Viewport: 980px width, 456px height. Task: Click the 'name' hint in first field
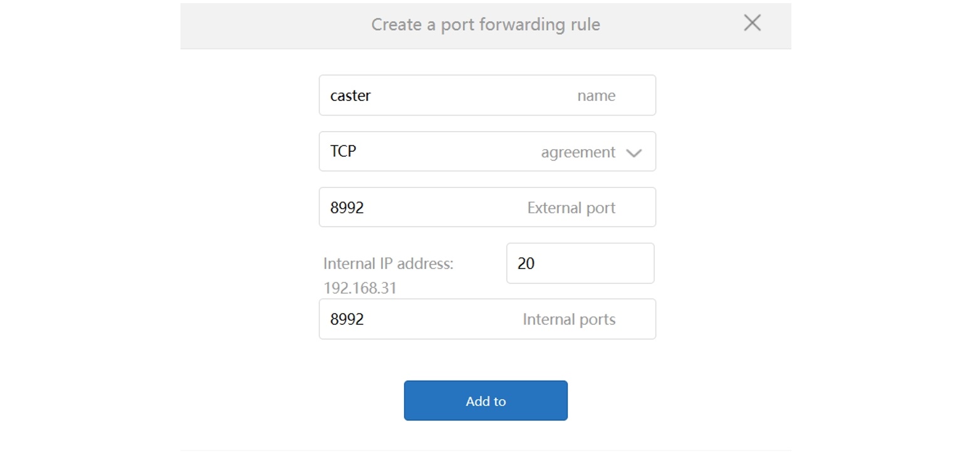[x=596, y=96]
